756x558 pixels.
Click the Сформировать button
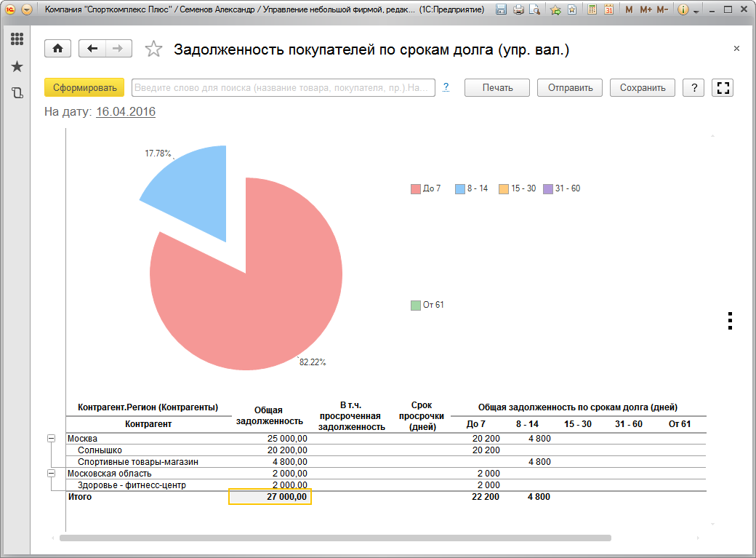point(84,88)
